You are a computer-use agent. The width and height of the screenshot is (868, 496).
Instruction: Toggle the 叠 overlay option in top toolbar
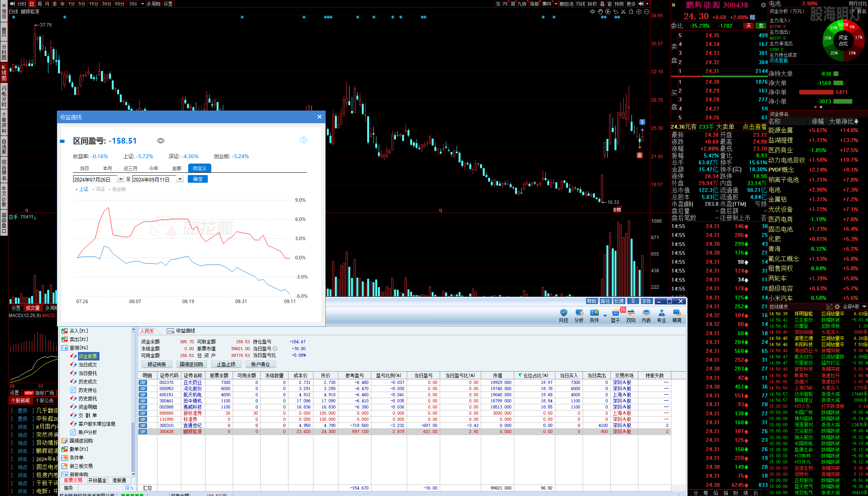602,4
